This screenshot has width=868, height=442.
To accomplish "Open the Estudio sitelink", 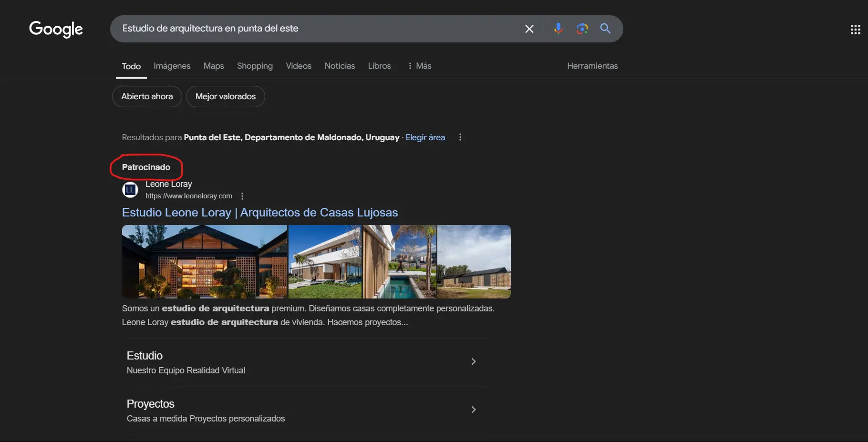I will [145, 356].
